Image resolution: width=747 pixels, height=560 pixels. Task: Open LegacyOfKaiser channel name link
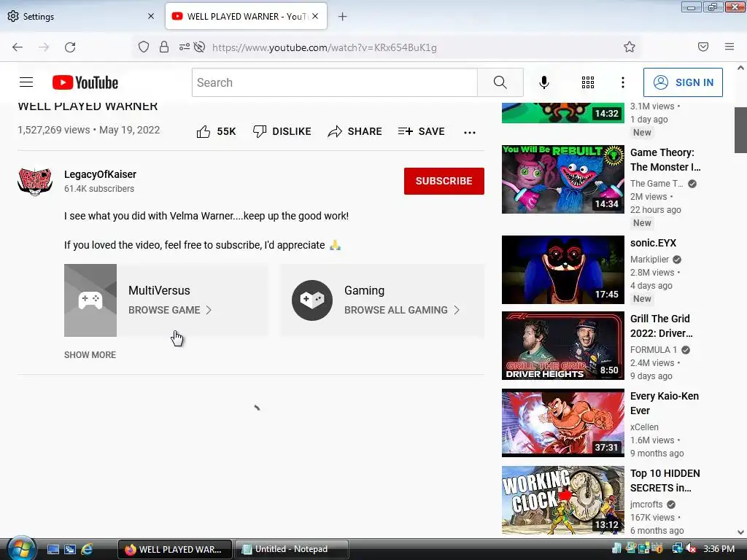point(100,174)
